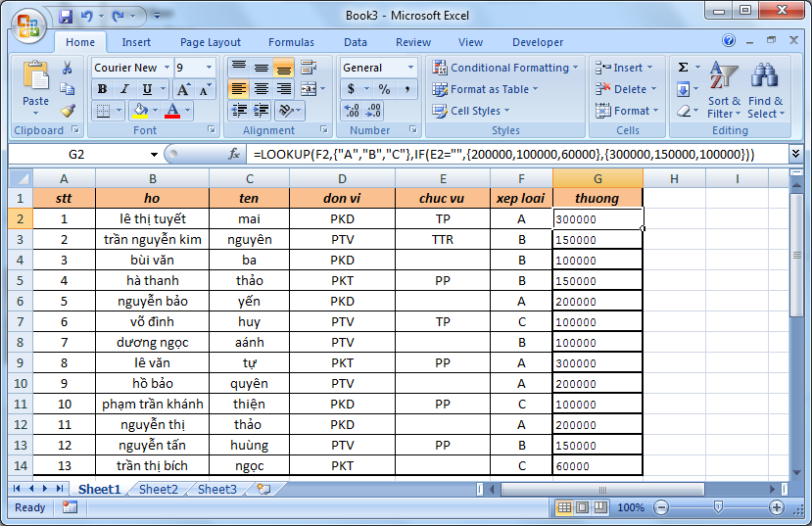Open the Office Button menu
812x526 pixels.
pyautogui.click(x=28, y=24)
